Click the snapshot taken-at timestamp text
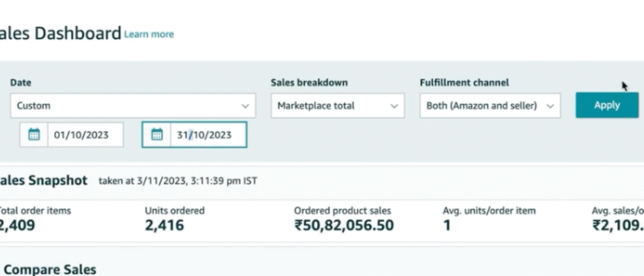This screenshot has height=276, width=644. click(x=178, y=181)
